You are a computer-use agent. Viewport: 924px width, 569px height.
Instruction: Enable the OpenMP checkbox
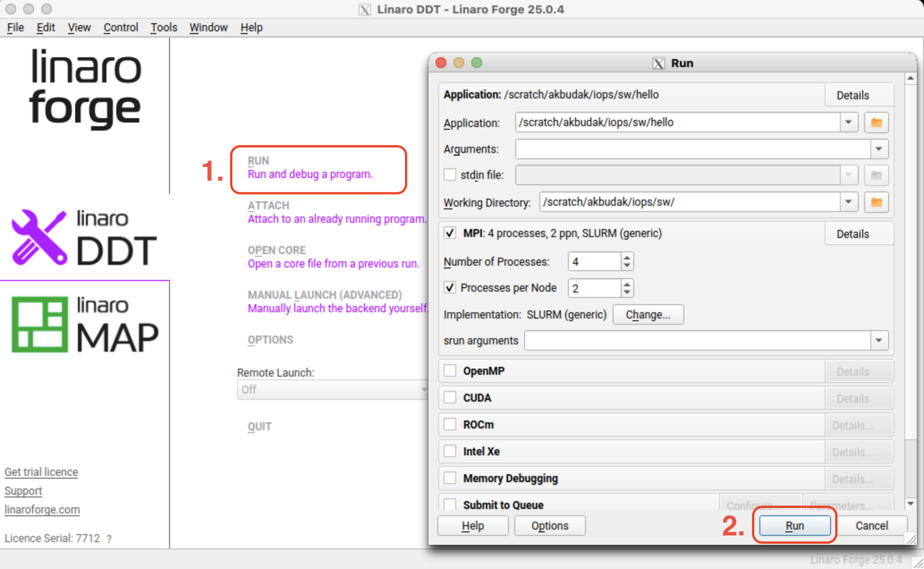point(450,371)
